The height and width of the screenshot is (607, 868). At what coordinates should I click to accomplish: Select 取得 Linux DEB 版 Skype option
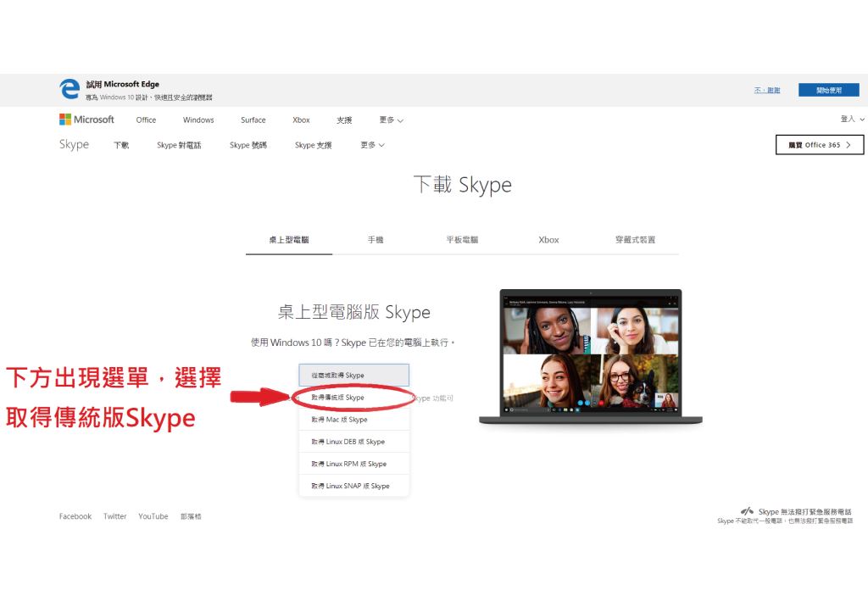353,442
